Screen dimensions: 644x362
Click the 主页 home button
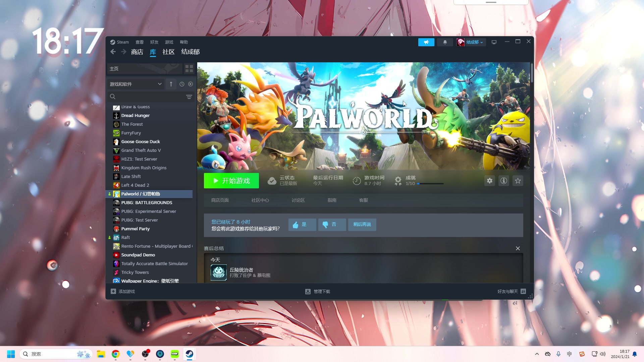145,69
